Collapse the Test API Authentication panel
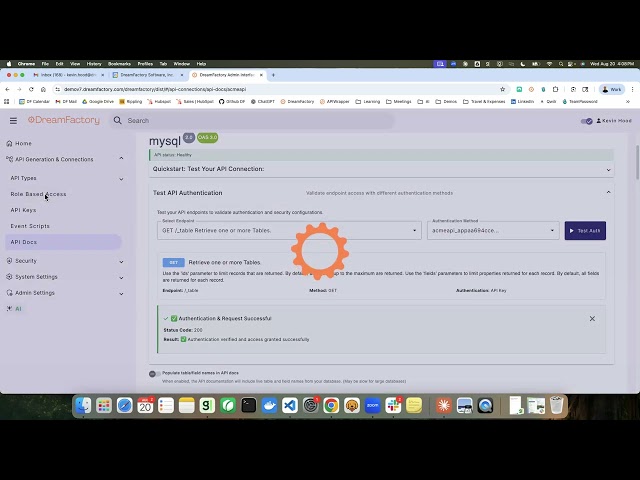Image resolution: width=640 pixels, height=480 pixels. click(609, 192)
